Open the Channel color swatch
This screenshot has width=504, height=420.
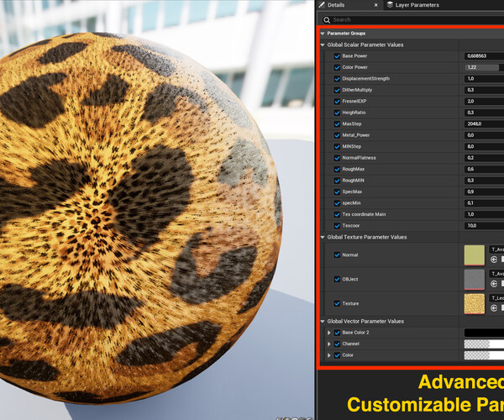pos(484,344)
